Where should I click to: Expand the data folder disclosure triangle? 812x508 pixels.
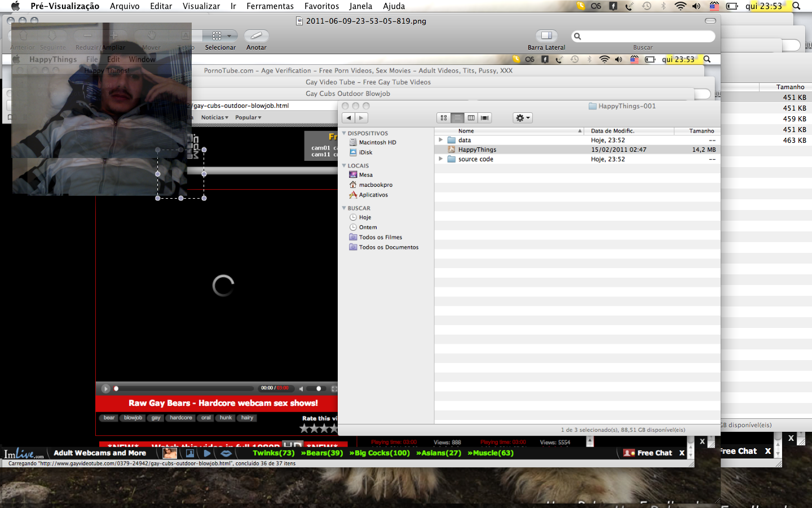coord(440,140)
